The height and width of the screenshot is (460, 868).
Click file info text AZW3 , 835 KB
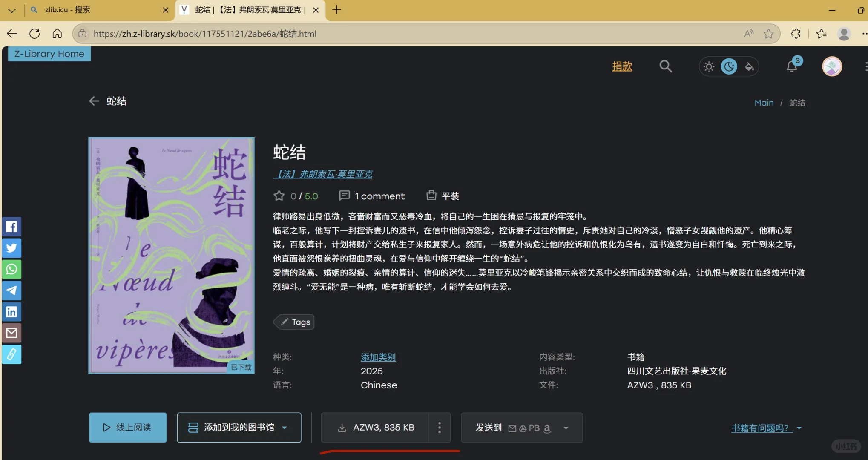[659, 385]
